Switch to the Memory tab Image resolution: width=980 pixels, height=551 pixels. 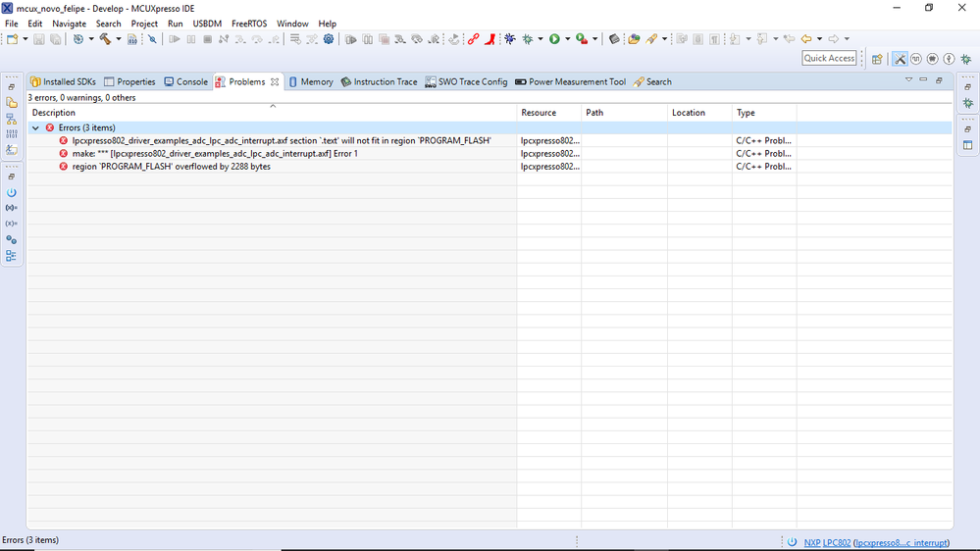(x=311, y=81)
